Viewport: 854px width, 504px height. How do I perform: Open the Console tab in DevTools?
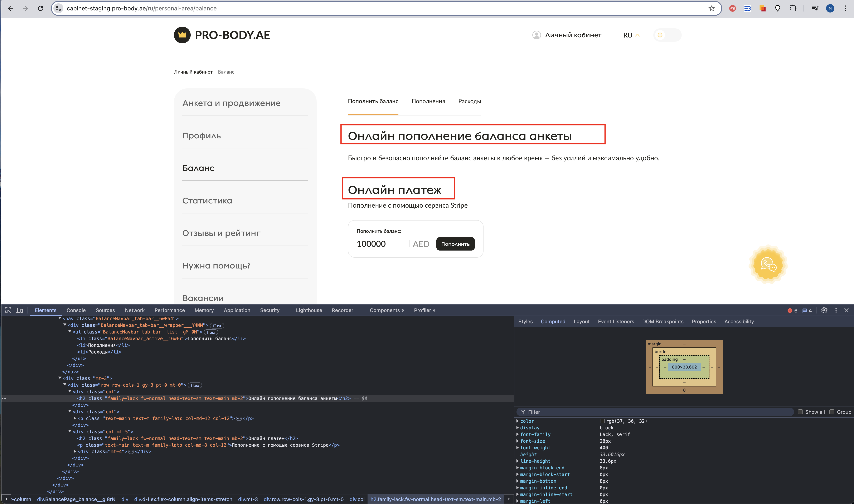[x=76, y=310]
